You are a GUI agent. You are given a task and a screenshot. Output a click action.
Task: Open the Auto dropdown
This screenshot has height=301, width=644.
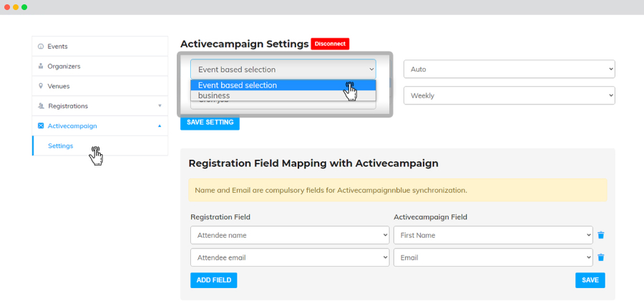coord(509,69)
